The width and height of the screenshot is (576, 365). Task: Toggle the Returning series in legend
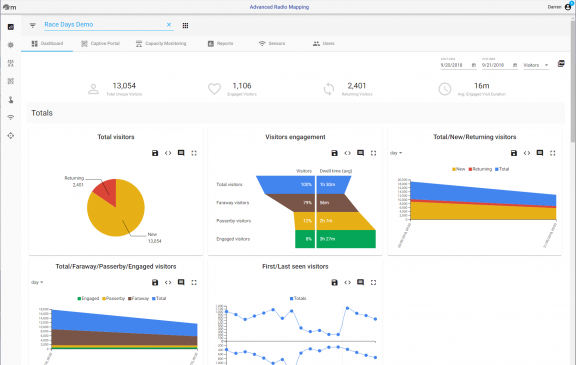tap(480, 169)
